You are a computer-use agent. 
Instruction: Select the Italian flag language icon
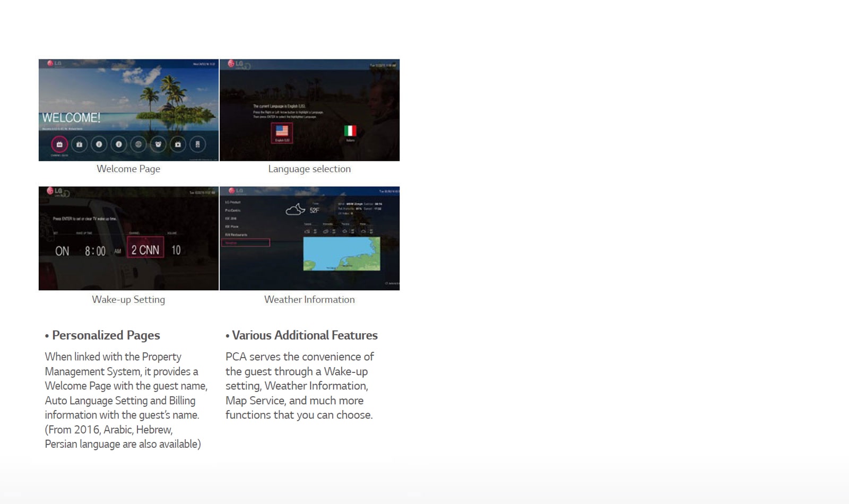pyautogui.click(x=350, y=131)
